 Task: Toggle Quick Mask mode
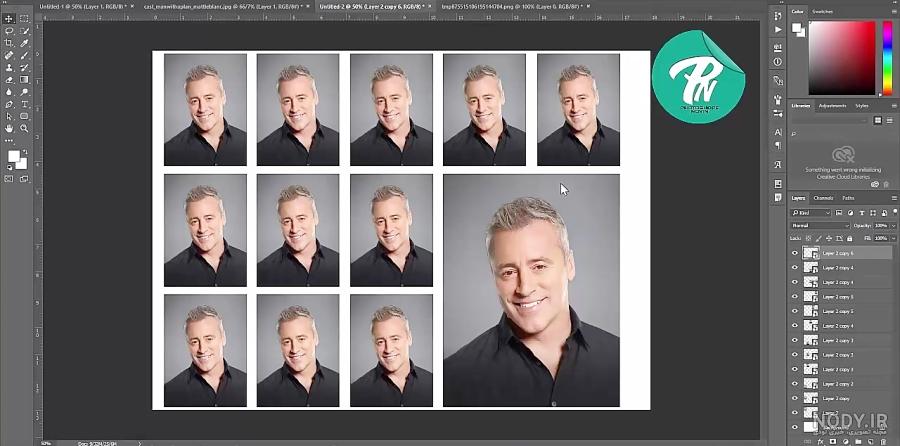click(9, 179)
